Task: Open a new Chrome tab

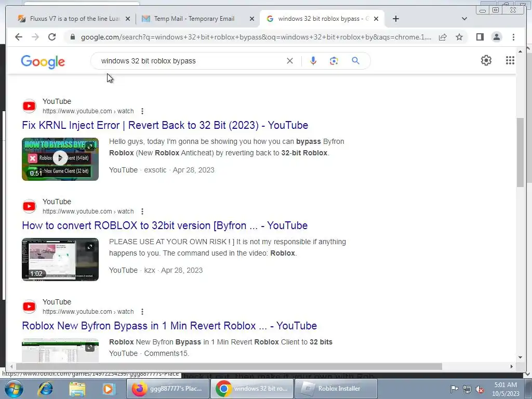Action: 395,19
